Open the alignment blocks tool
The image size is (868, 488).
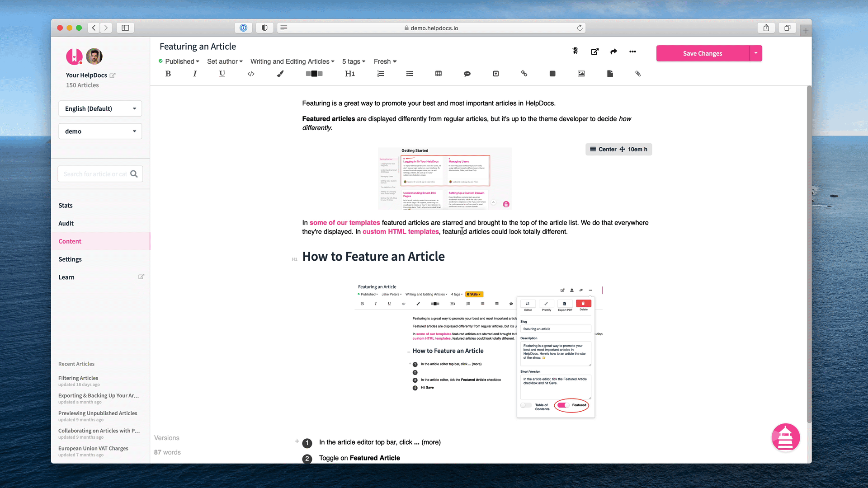click(x=314, y=74)
